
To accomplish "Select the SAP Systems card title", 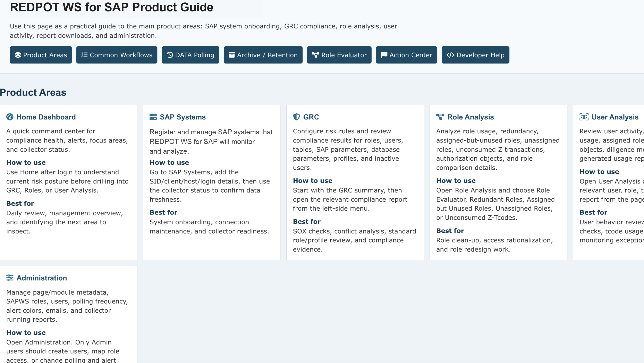I will click(x=183, y=117).
